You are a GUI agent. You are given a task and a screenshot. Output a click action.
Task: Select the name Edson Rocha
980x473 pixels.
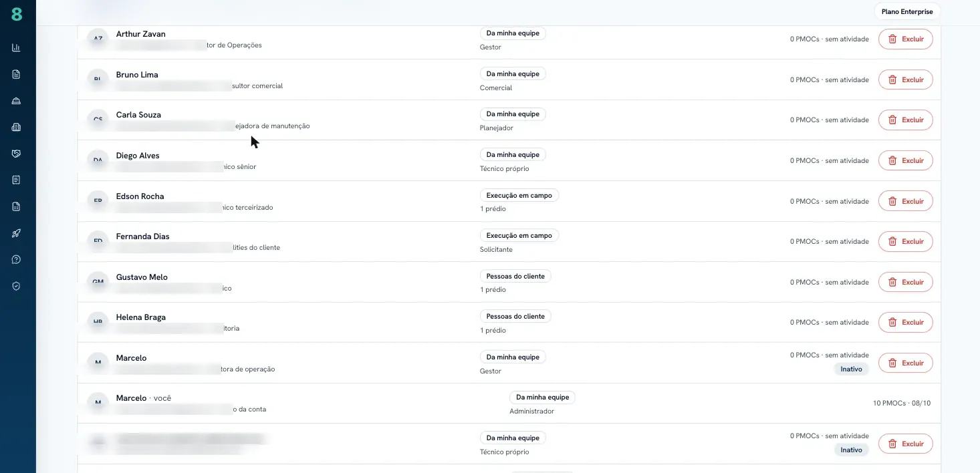140,196
